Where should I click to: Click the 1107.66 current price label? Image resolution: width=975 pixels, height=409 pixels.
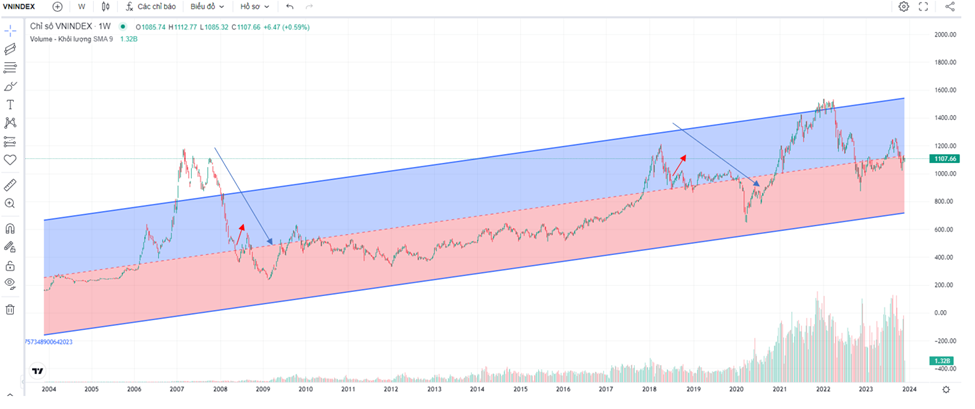pyautogui.click(x=945, y=159)
